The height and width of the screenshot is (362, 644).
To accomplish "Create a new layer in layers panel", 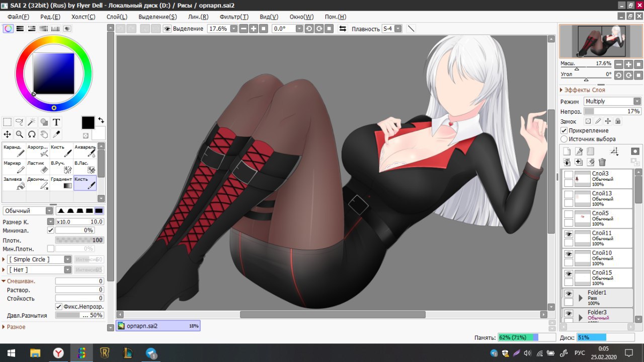I will pos(567,151).
